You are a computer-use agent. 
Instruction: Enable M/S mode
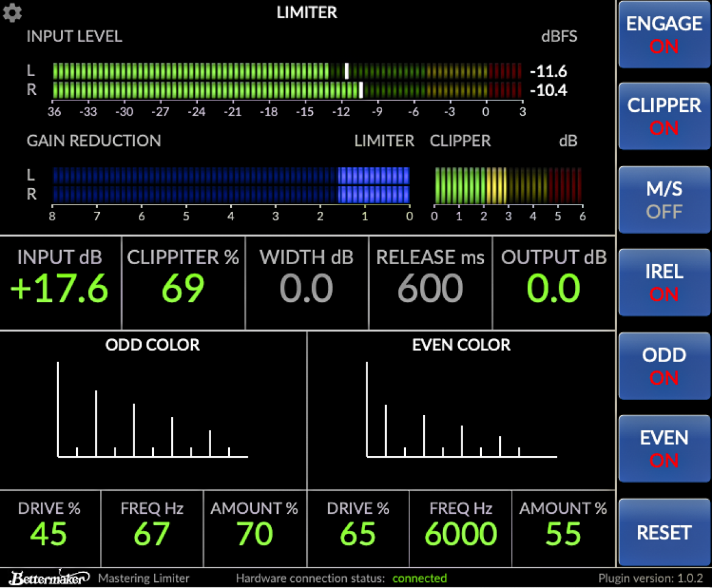tap(664, 200)
